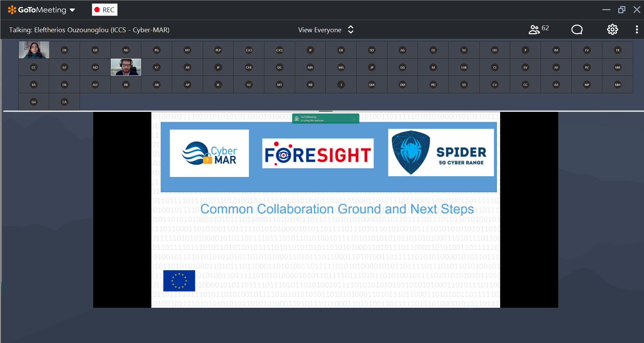Click the divider handle above shared screen
The height and width of the screenshot is (343, 644).
click(325, 111)
